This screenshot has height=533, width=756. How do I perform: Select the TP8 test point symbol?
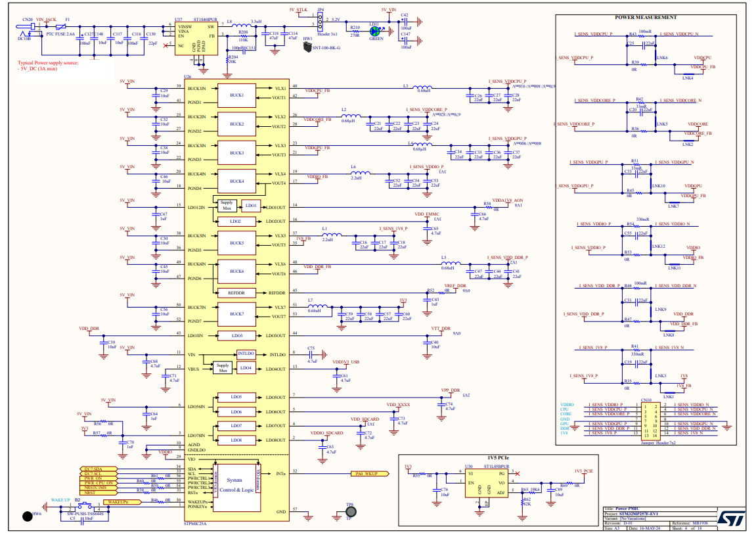(x=351, y=512)
